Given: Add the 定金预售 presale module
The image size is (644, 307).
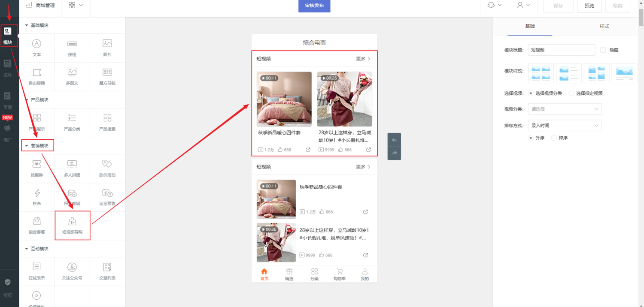Looking at the screenshot, I should (x=107, y=197).
